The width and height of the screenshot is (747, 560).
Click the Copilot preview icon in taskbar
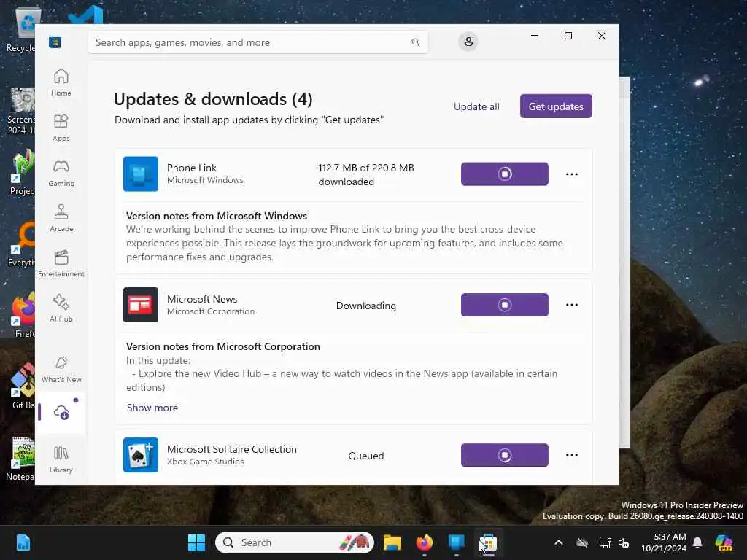[724, 542]
